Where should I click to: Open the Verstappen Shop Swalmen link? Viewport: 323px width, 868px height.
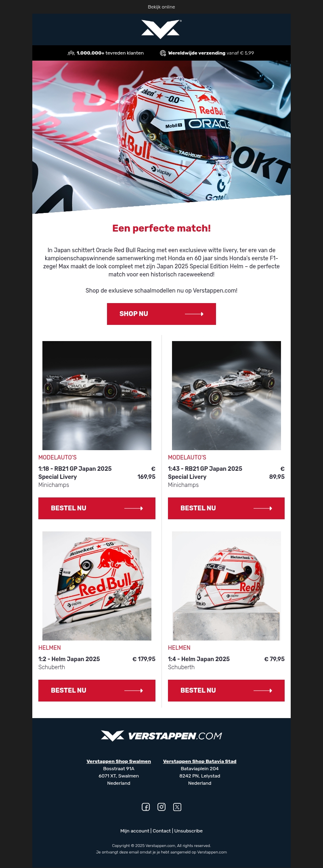(x=119, y=761)
